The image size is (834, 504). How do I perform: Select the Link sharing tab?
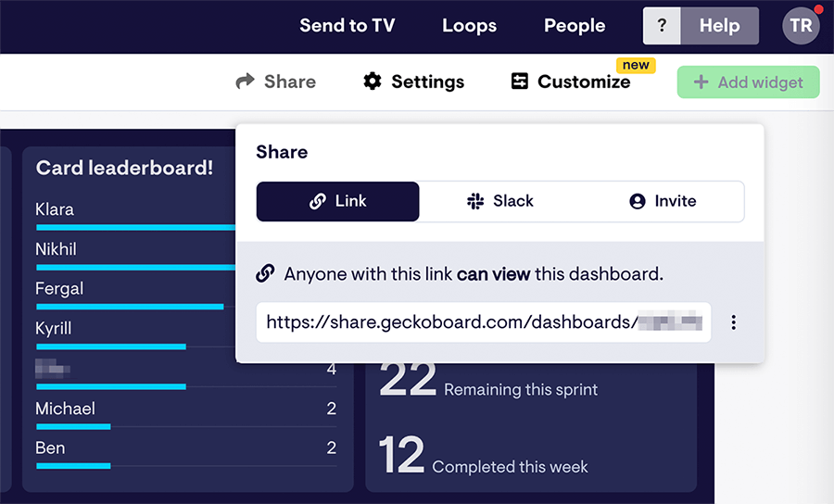click(x=337, y=201)
